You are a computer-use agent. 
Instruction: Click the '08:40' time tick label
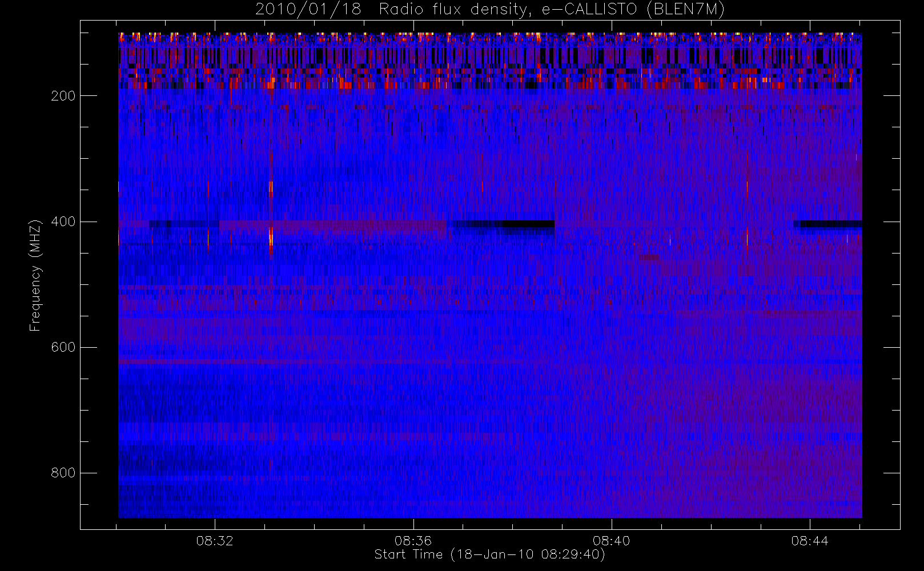click(611, 541)
